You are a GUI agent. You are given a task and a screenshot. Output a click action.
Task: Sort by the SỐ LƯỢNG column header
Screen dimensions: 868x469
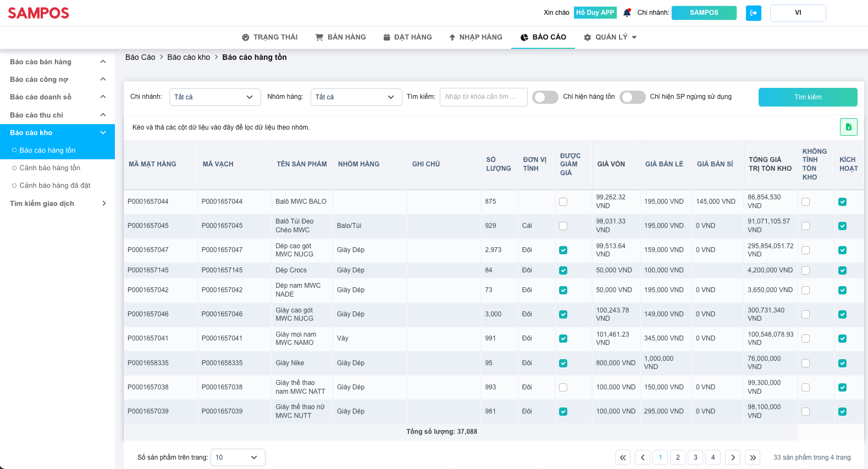point(499,164)
